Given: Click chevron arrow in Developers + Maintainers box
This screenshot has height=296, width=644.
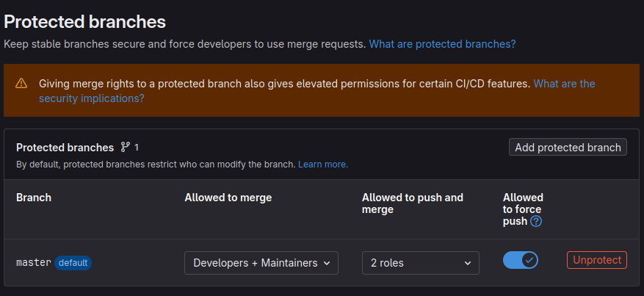Looking at the screenshot, I should point(327,263).
